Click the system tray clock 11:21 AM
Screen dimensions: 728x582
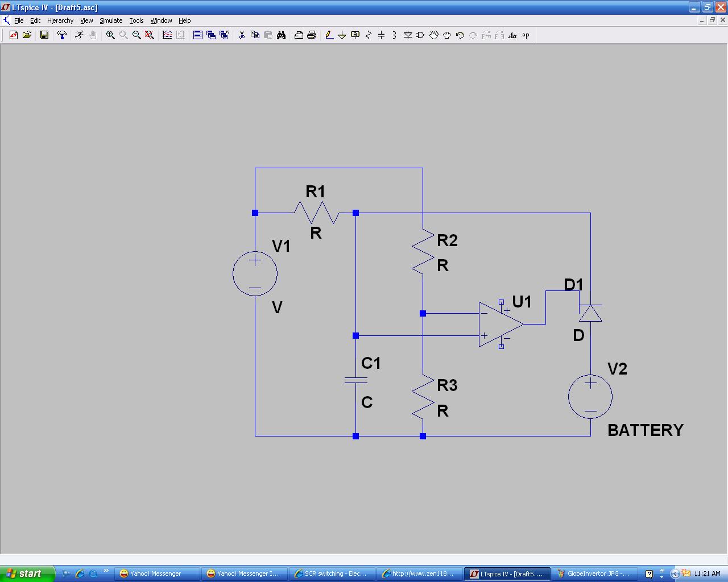pos(707,574)
